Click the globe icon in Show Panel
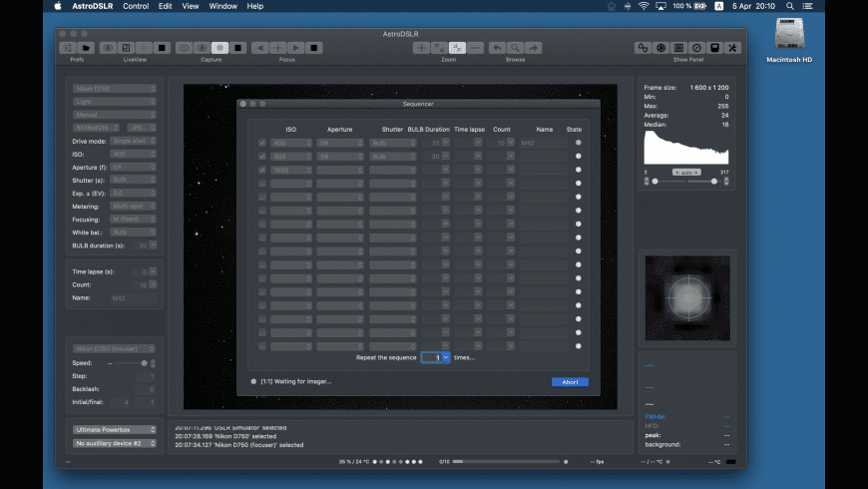868x489 pixels. click(660, 48)
